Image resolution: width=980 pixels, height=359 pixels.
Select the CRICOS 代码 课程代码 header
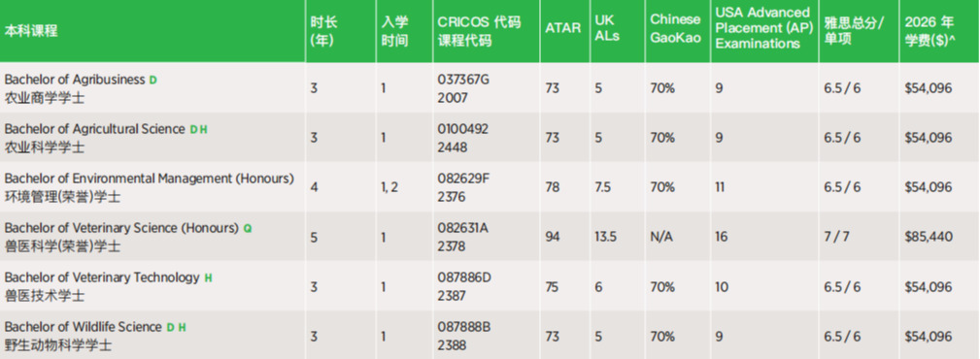pos(479,31)
